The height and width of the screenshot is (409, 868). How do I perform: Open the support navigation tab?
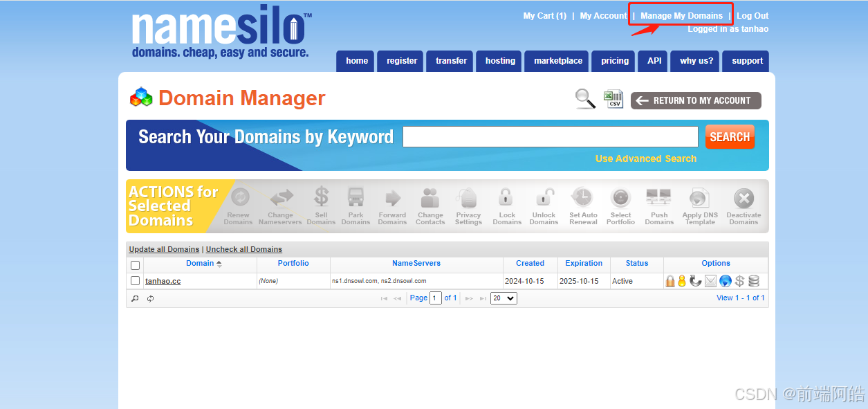coord(747,61)
